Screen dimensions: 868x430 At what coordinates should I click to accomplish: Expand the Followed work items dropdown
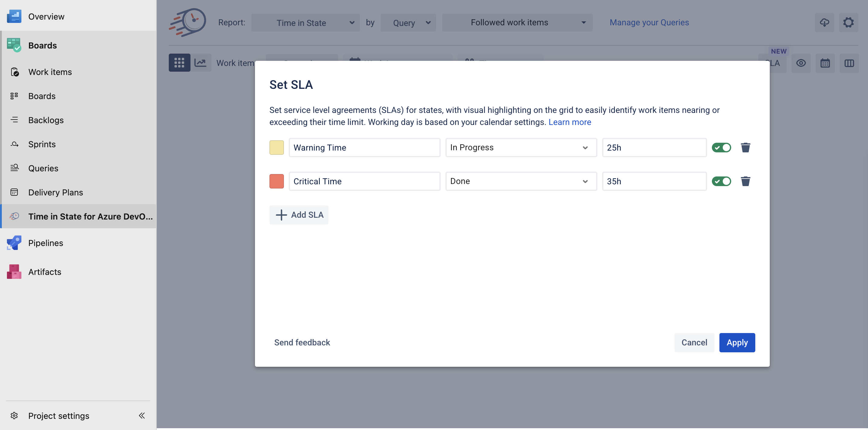click(517, 23)
